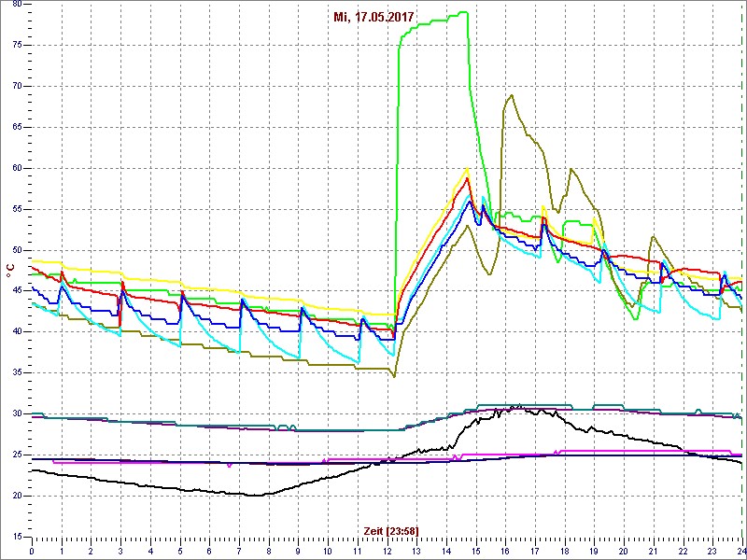Select the '50' value on the temperature axis
Screen dimensions: 747x560
(16, 250)
